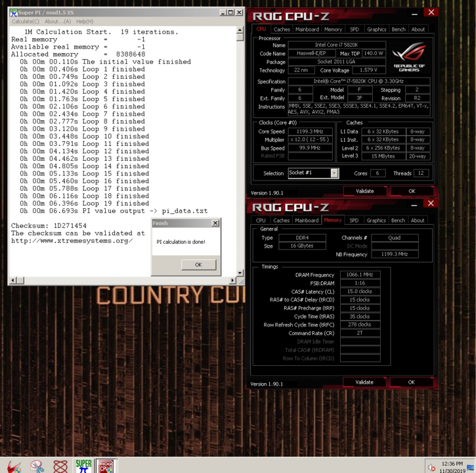Click the red knot icon in the taskbar
This screenshot has height=473, width=476.
(x=60, y=466)
